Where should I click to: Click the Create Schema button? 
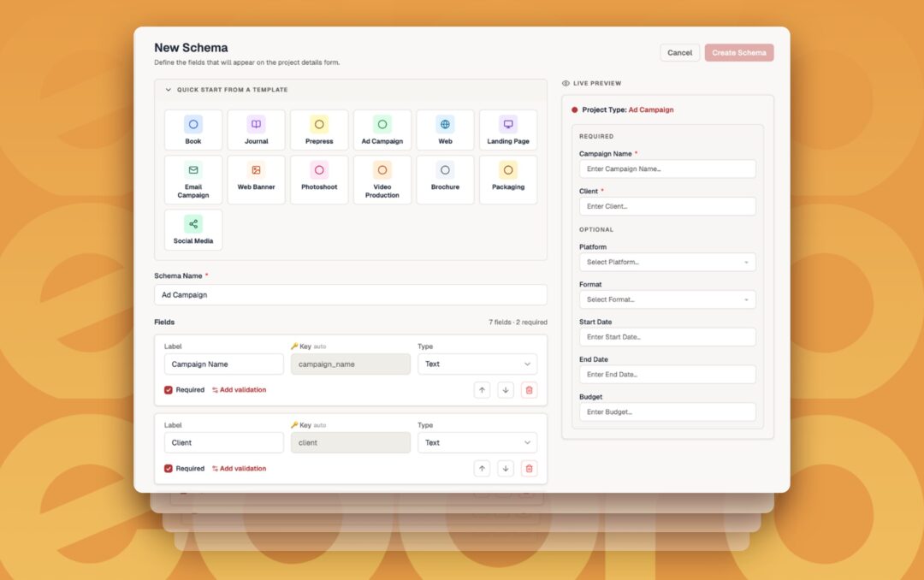[x=739, y=52]
